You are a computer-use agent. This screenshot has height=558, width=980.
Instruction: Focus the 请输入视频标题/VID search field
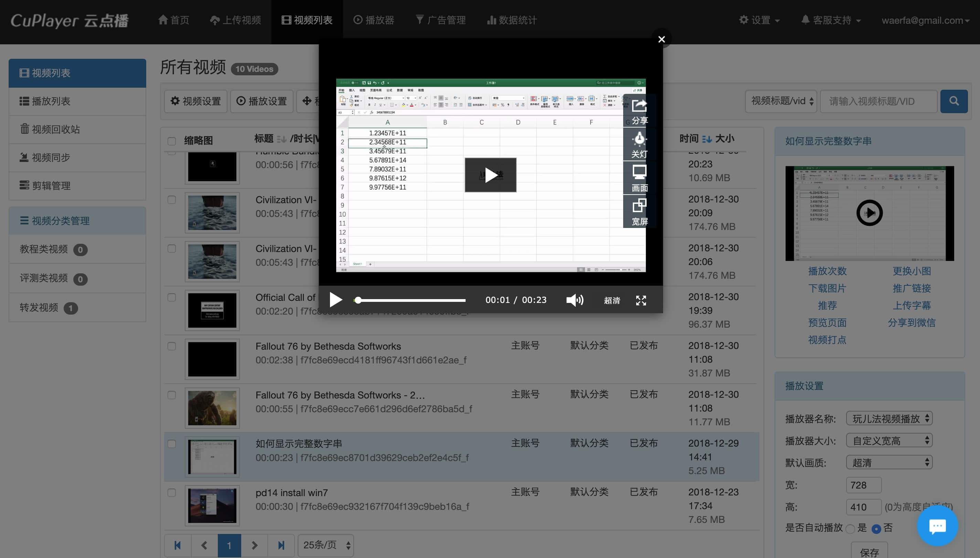[878, 101]
